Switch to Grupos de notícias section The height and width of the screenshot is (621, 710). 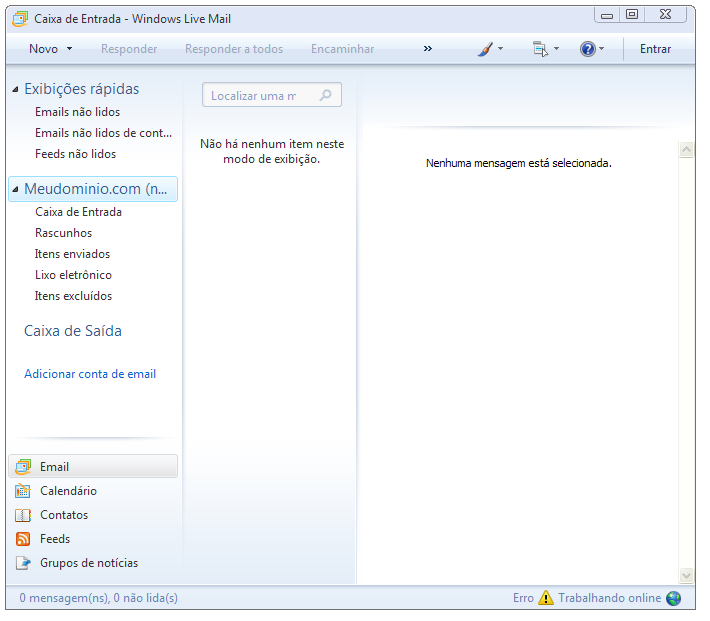click(x=89, y=563)
